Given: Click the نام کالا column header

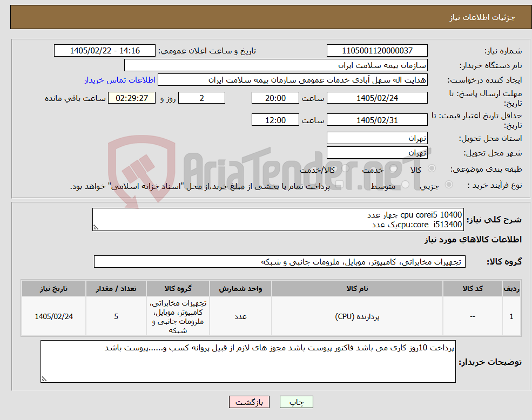Looking at the screenshot, I should (x=357, y=288).
